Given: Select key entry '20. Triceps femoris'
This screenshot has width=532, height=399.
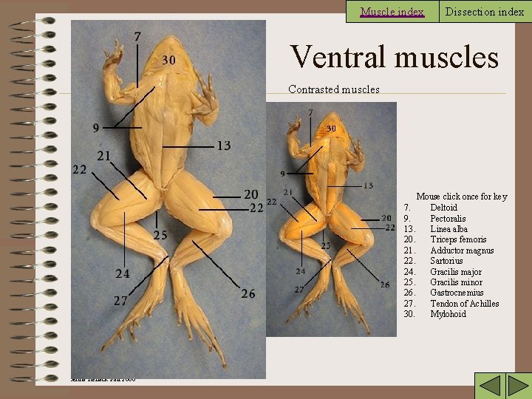Looking at the screenshot, I should coord(445,239).
